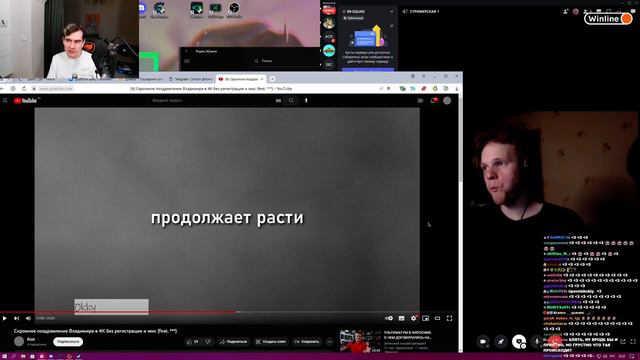Close the Discord boost promo card
This screenshot has width=640, height=360.
tap(391, 26)
